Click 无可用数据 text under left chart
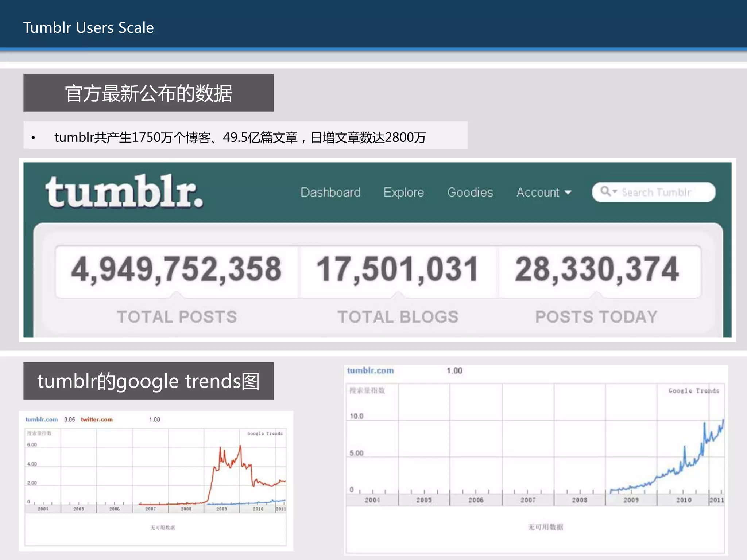Image resolution: width=747 pixels, height=560 pixels. (163, 528)
